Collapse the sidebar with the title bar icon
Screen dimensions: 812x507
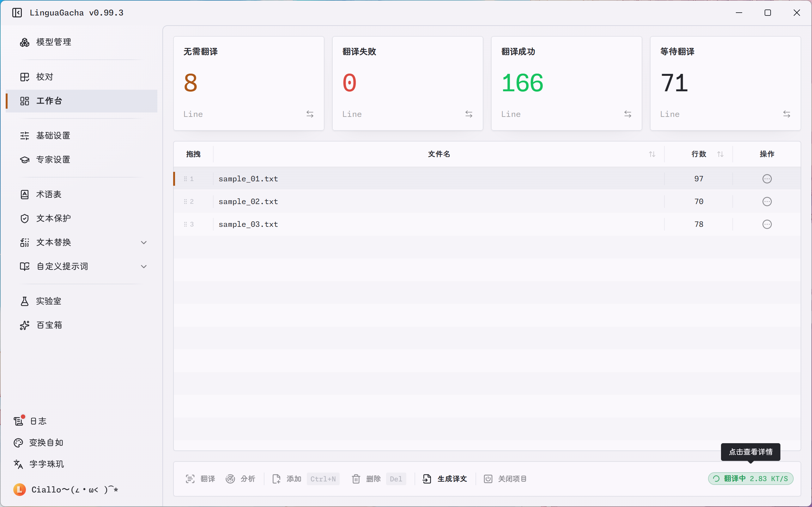(17, 13)
